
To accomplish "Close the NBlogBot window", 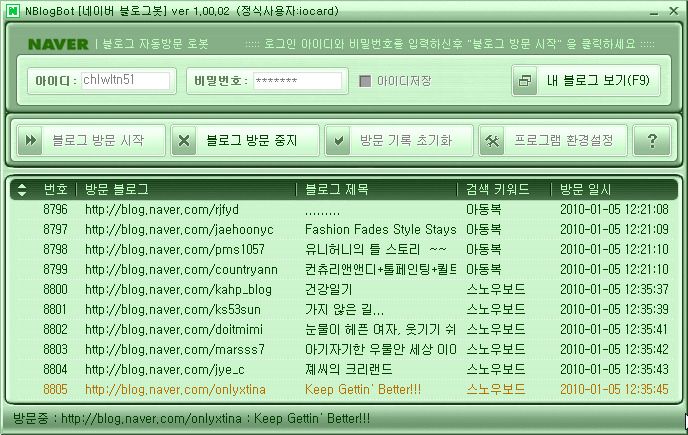I will [x=674, y=11].
